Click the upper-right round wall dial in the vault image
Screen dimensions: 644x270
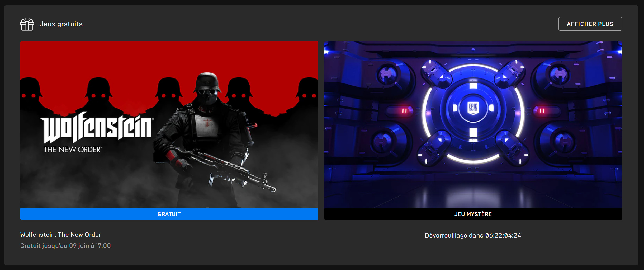click(559, 75)
